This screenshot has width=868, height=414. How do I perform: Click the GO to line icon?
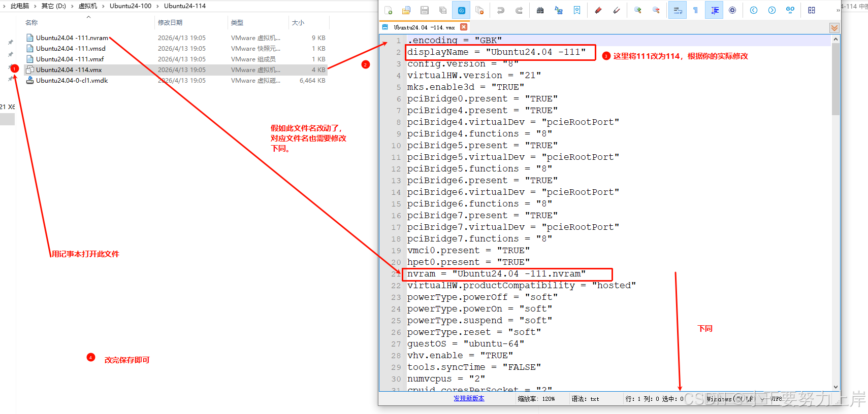point(790,10)
